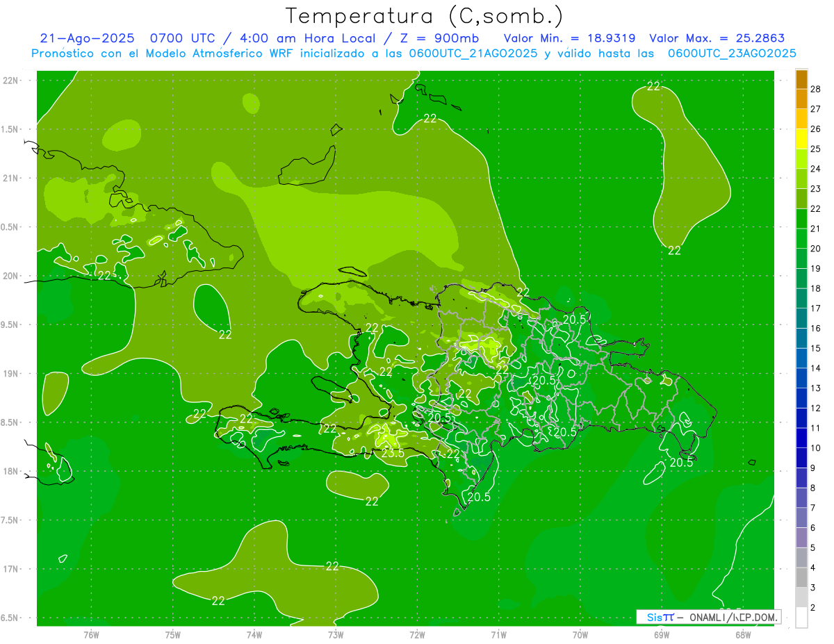Click the '70W' longitude axis label
Screen dimensions: 834x644
click(x=580, y=635)
